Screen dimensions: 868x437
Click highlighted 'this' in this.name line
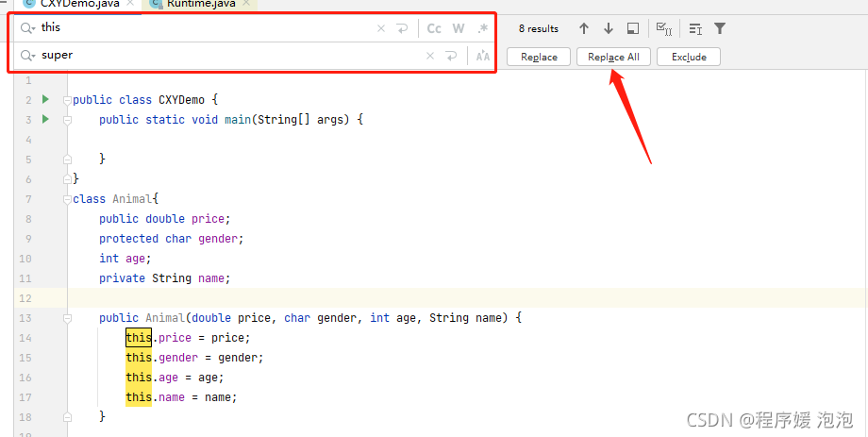pos(139,397)
